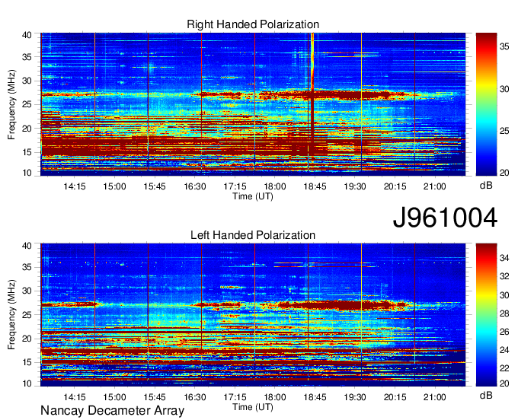The image size is (518, 420).
Task: Click the 22 tick on the lower colorbar
Action: tap(504, 368)
